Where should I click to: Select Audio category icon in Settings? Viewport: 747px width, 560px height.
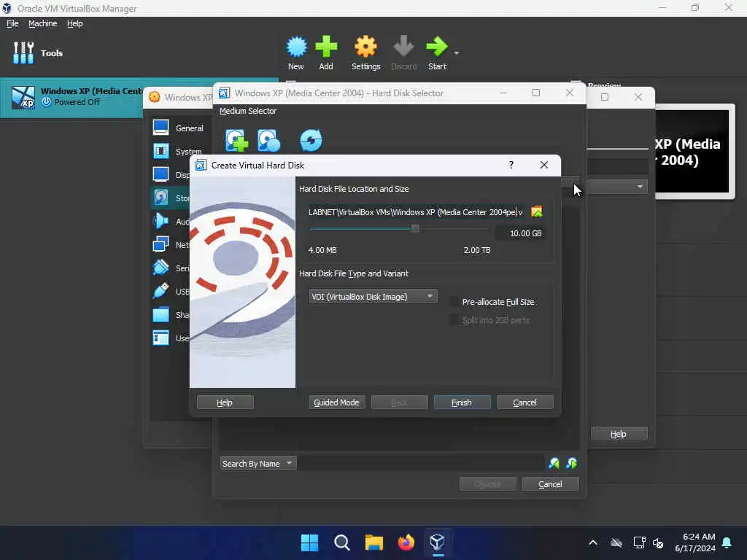point(161,221)
